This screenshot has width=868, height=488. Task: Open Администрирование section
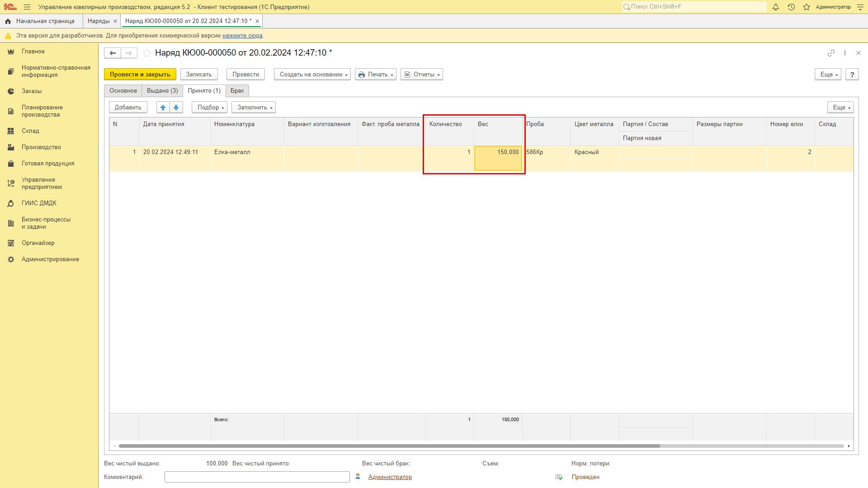click(x=49, y=259)
